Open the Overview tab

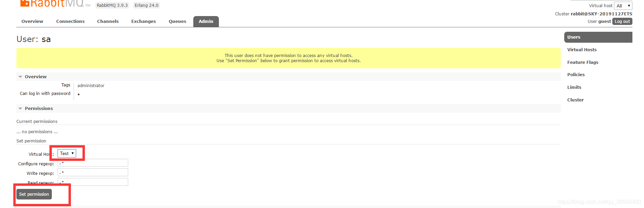click(x=32, y=21)
